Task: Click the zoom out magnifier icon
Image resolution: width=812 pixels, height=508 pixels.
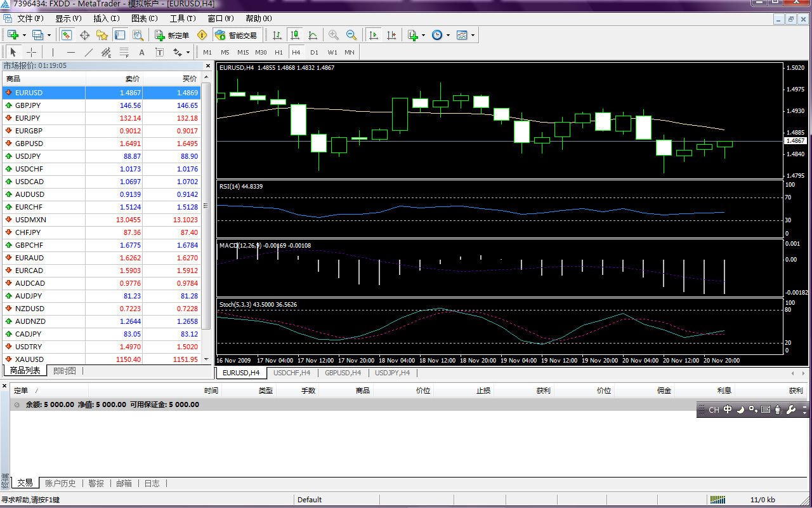Action: coord(351,36)
